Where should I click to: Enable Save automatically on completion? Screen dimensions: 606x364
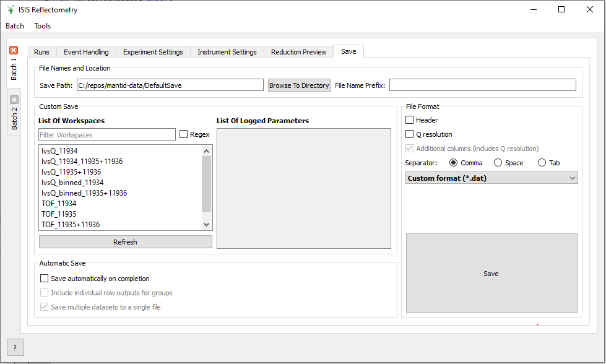44,279
